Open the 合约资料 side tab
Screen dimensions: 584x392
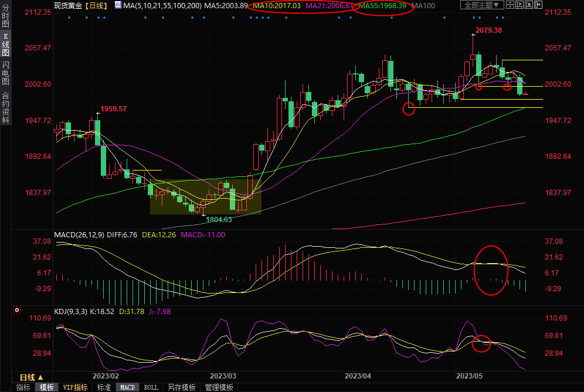(x=6, y=107)
